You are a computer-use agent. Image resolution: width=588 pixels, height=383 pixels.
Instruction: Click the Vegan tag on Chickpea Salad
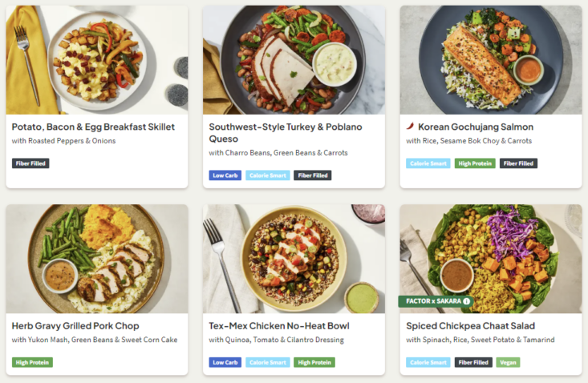pyautogui.click(x=508, y=362)
